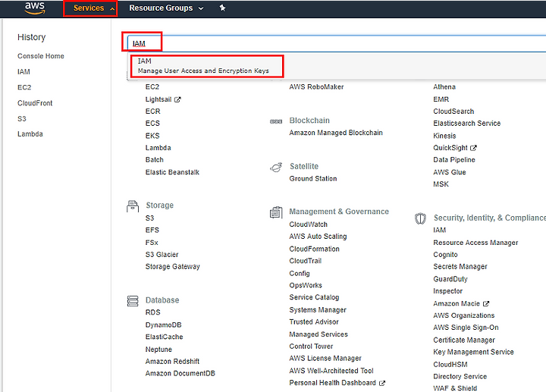
Task: Open CloudFront from History list
Action: [x=35, y=103]
